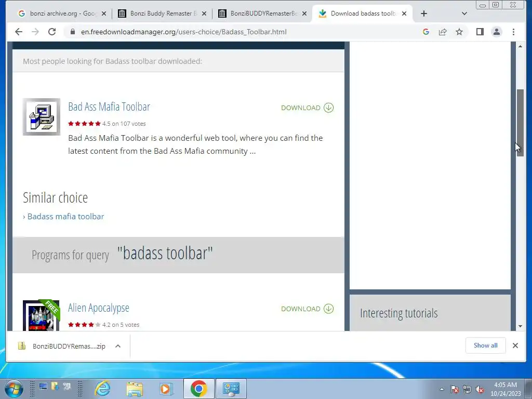Close the Download badass toolbar tab
The height and width of the screenshot is (399, 532).
coord(404,14)
